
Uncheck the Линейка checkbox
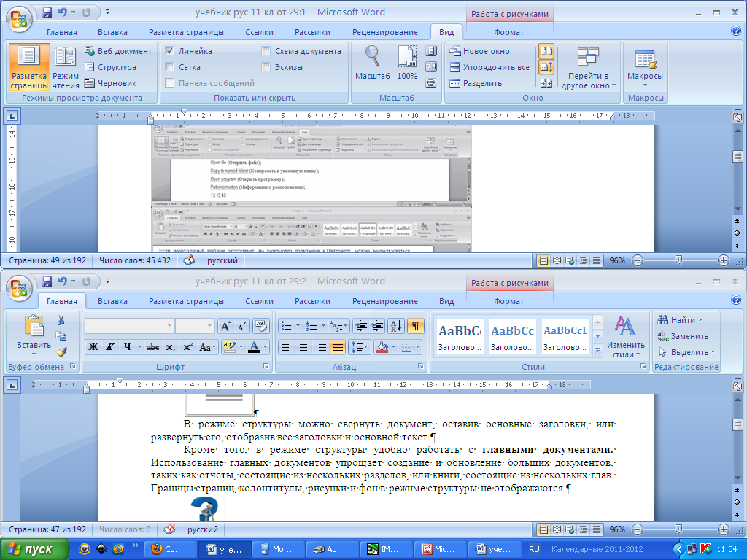click(169, 51)
